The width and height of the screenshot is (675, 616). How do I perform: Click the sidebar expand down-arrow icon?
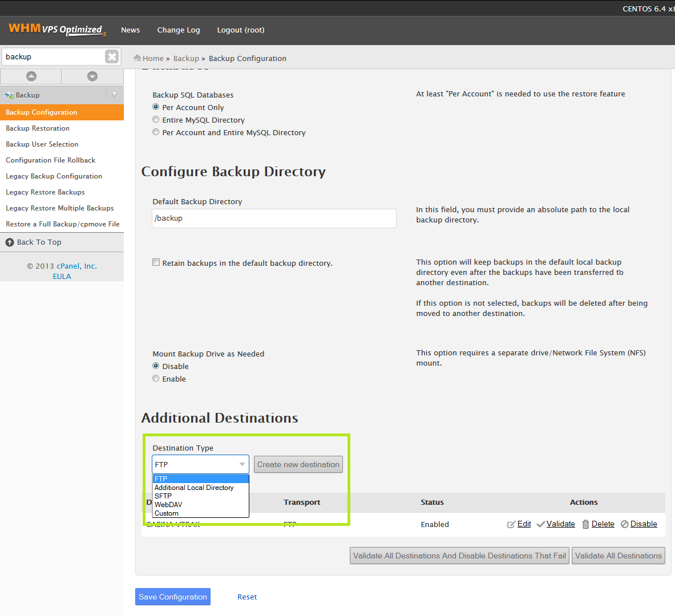click(x=92, y=76)
